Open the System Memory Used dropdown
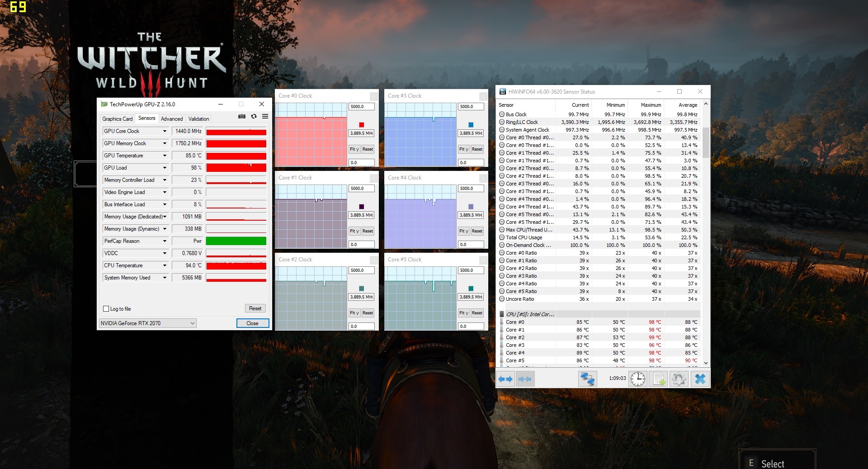The width and height of the screenshot is (868, 469). pyautogui.click(x=165, y=278)
